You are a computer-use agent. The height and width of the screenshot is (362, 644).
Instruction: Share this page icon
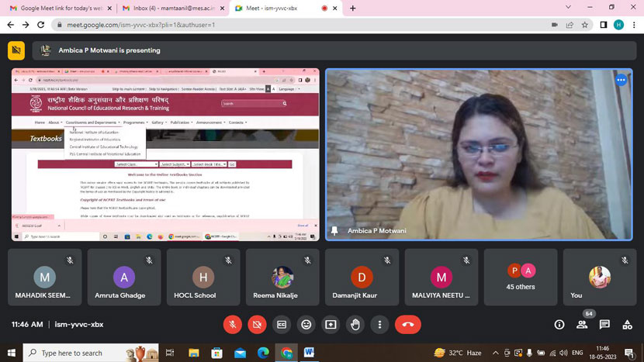click(x=570, y=25)
